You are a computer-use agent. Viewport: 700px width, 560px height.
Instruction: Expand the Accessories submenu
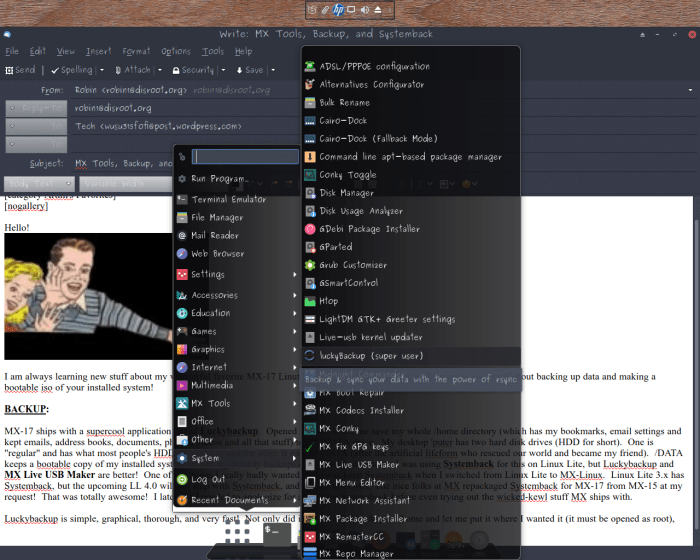click(x=237, y=295)
